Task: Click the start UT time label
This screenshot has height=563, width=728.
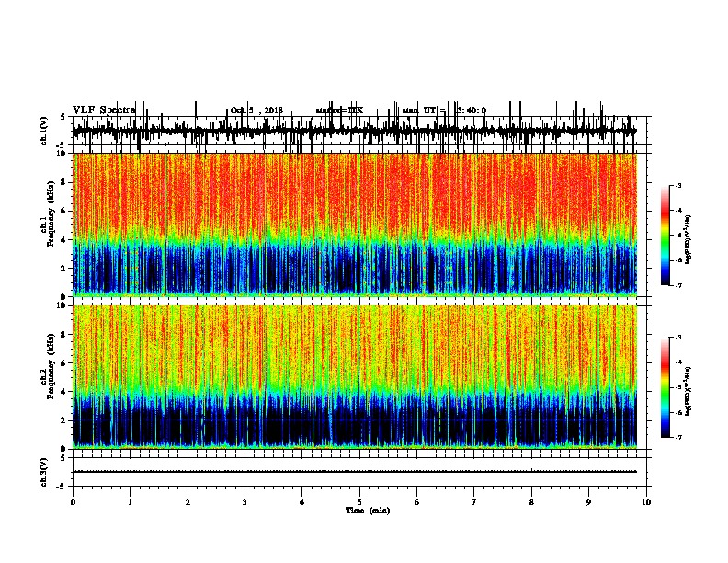Action: coord(444,110)
